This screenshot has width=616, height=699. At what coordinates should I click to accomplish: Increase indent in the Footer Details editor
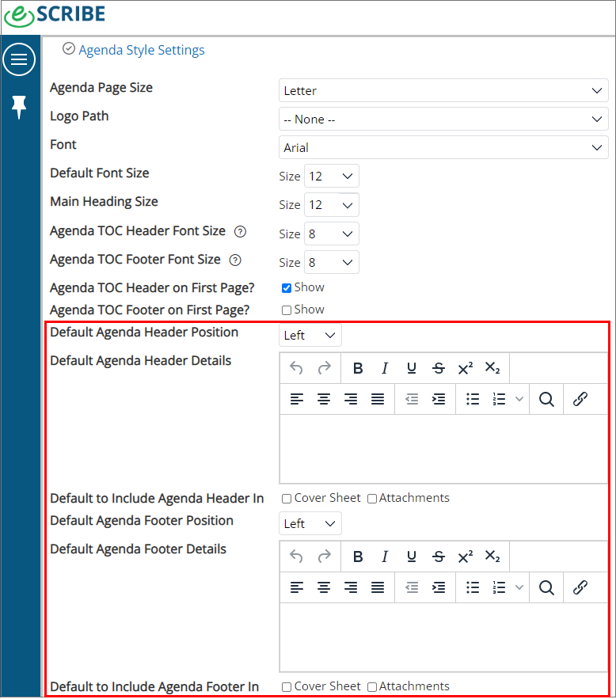coord(439,587)
